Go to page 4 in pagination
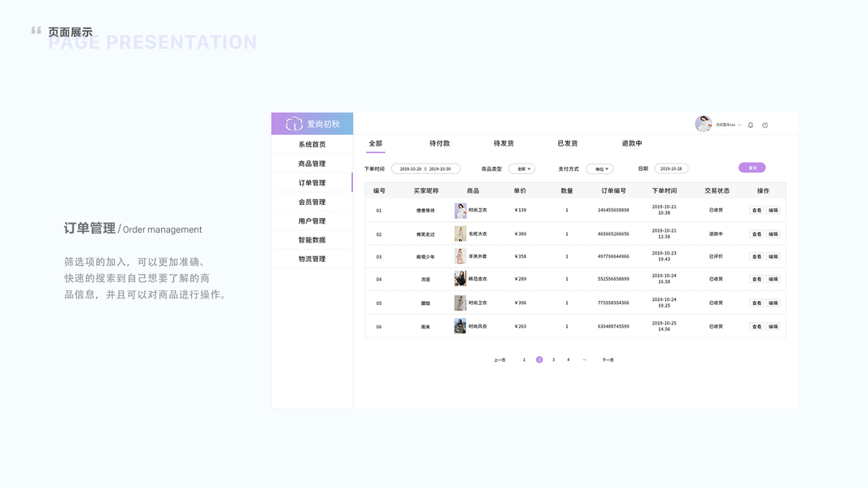 568,360
